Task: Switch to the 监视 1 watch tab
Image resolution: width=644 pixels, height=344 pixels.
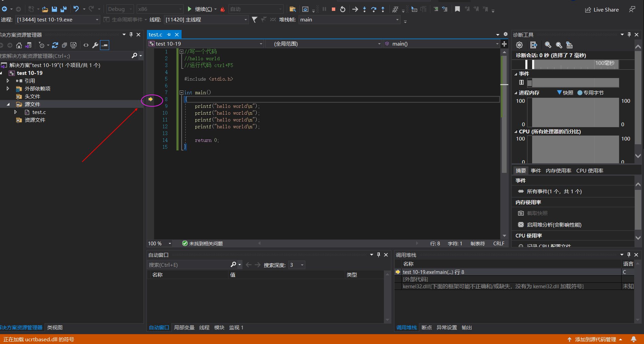Action: click(236, 327)
